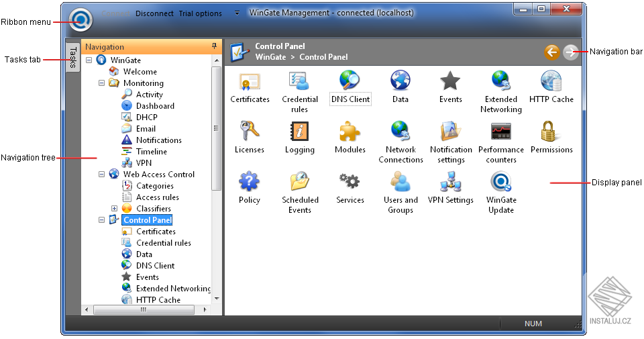Open the Data globe icon in display panel
Image resolution: width=644 pixels, height=339 pixels.
pyautogui.click(x=400, y=81)
